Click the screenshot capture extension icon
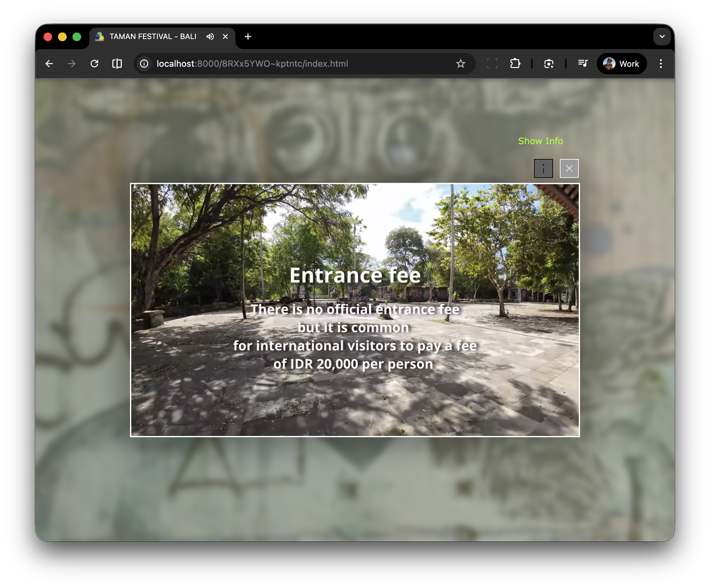The image size is (710, 588). tap(549, 64)
